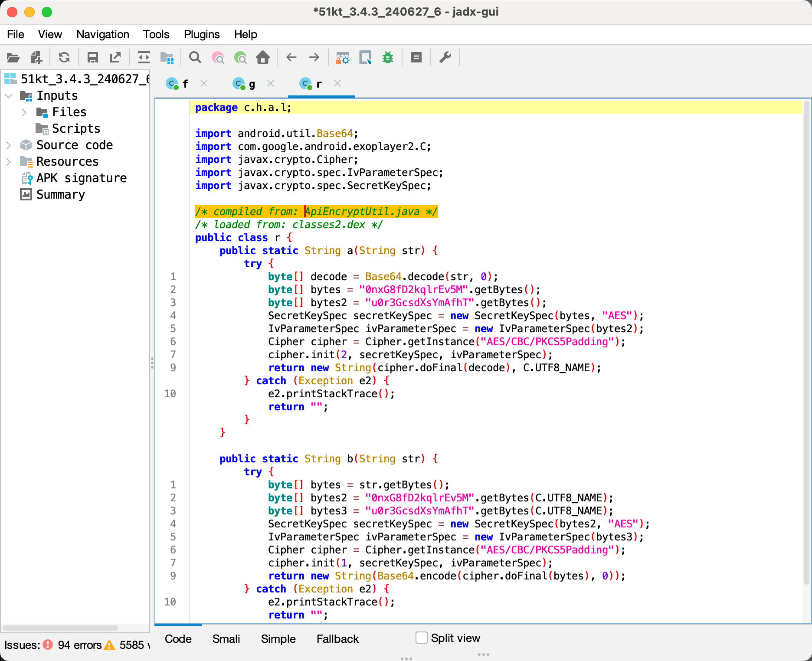
Task: Click the Export (arrow out) toolbar icon
Action: pos(115,57)
